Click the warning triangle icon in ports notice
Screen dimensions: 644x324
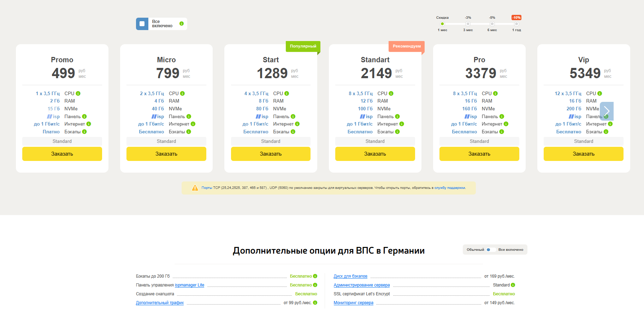pyautogui.click(x=195, y=188)
